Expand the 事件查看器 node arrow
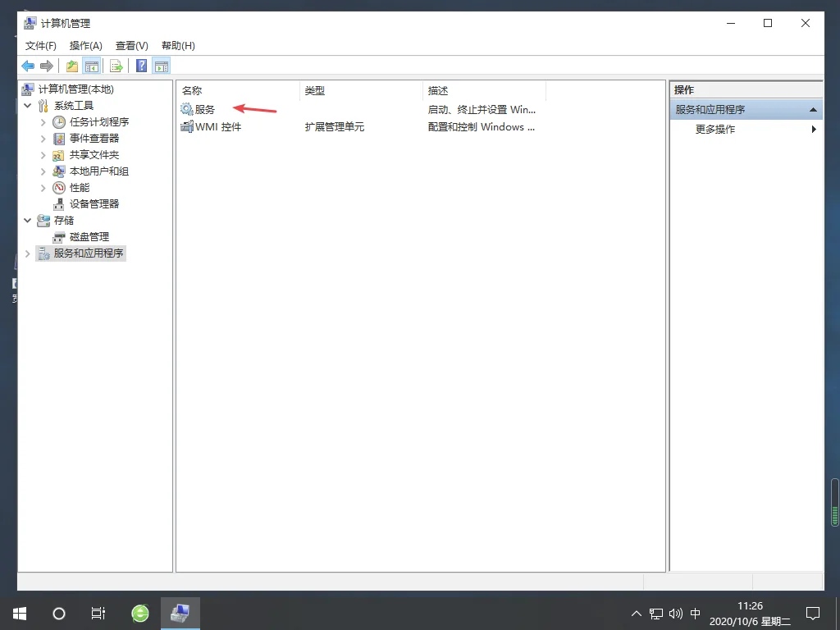Viewport: 840px width, 630px height. pos(43,139)
